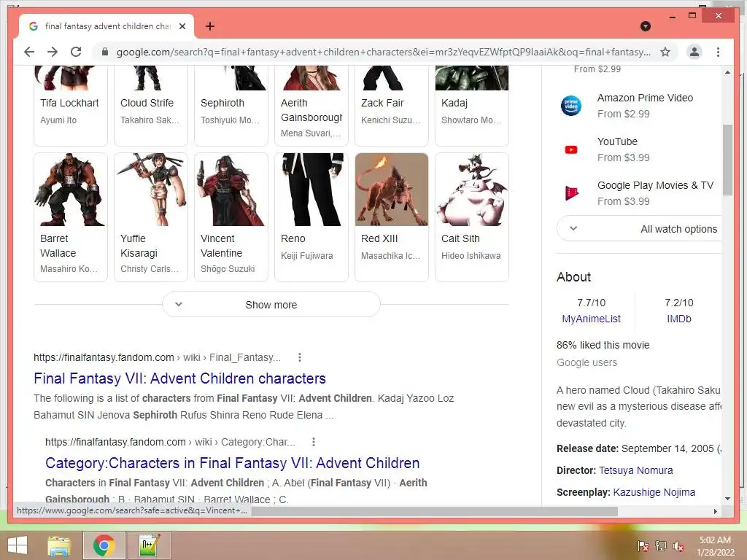Viewport: 747px width, 560px height.
Task: Open Chrome's three-dot menu
Action: (x=718, y=52)
